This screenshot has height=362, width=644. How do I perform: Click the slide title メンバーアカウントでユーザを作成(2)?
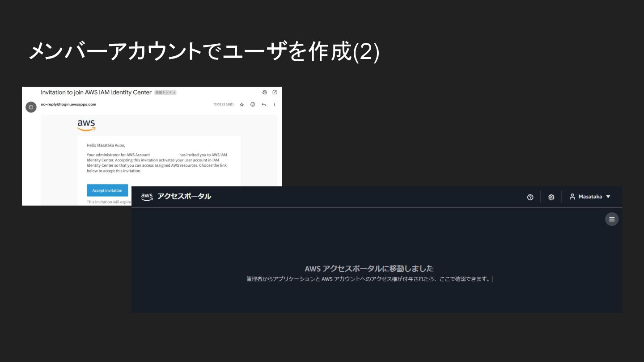click(x=204, y=51)
